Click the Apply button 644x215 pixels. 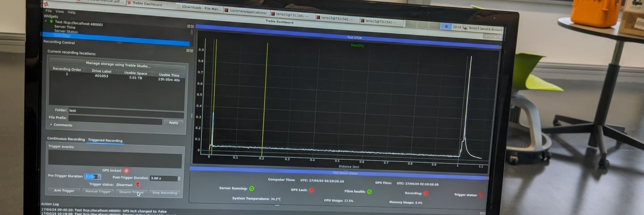click(x=173, y=123)
